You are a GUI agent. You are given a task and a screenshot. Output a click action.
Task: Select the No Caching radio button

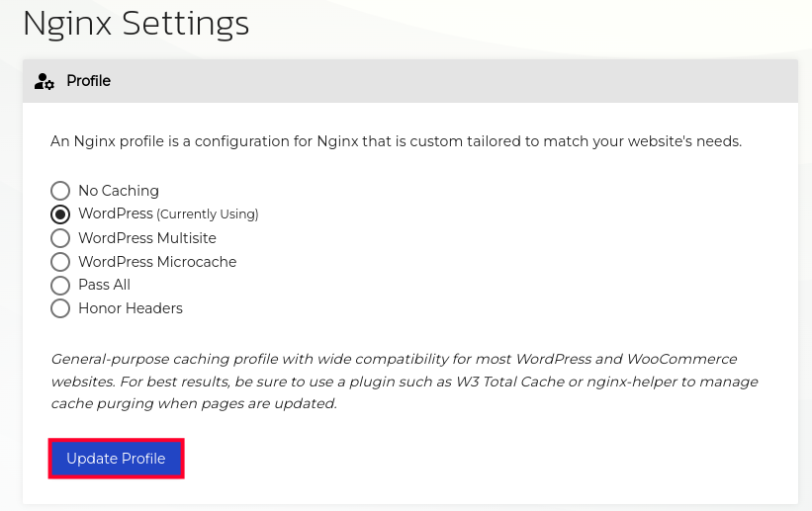pos(60,191)
